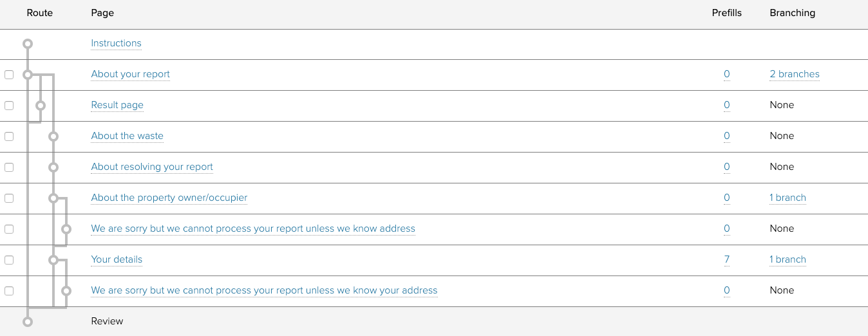Select the Result page row checkbox
The height and width of the screenshot is (336, 868).
pos(9,106)
